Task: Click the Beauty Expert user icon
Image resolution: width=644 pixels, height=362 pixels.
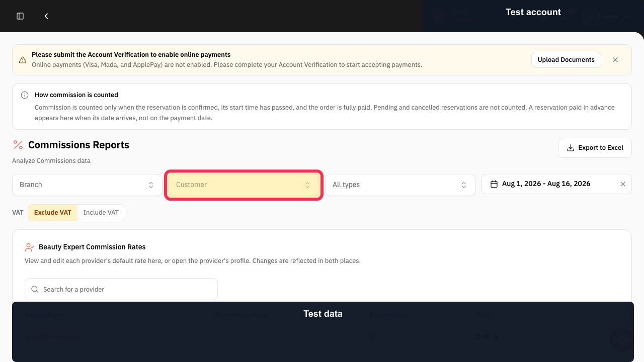Action: (x=30, y=247)
